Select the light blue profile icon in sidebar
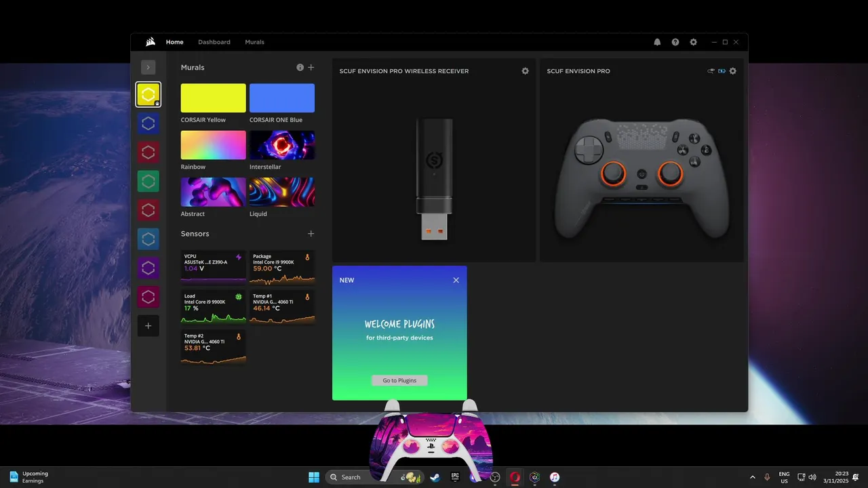Image resolution: width=868 pixels, height=488 pixels. [149, 239]
